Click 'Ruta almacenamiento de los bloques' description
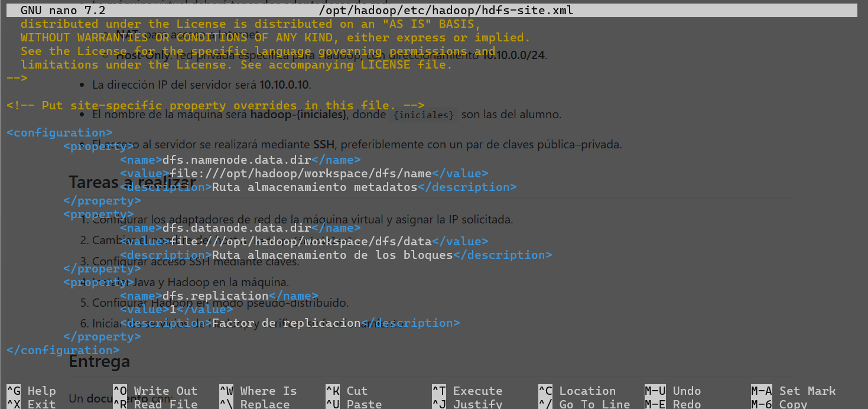This screenshot has height=409, width=868. click(336, 255)
